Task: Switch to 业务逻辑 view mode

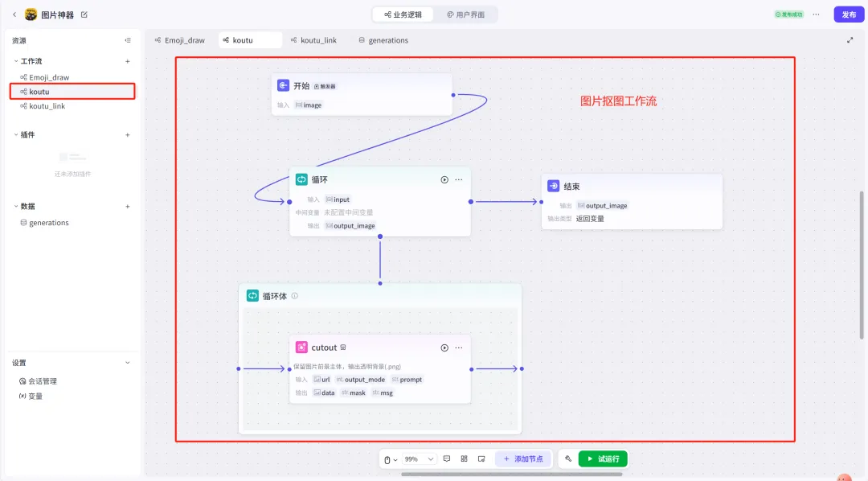Action: coord(403,14)
